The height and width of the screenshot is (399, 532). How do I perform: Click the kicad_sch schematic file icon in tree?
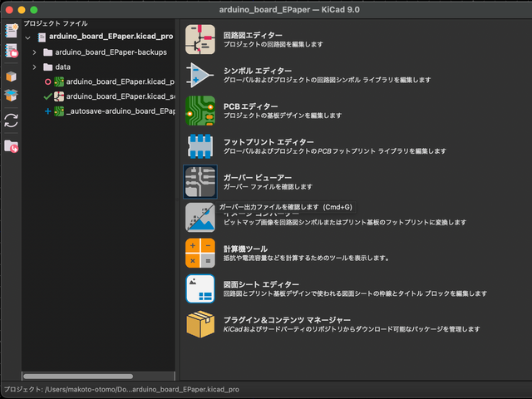tap(59, 96)
